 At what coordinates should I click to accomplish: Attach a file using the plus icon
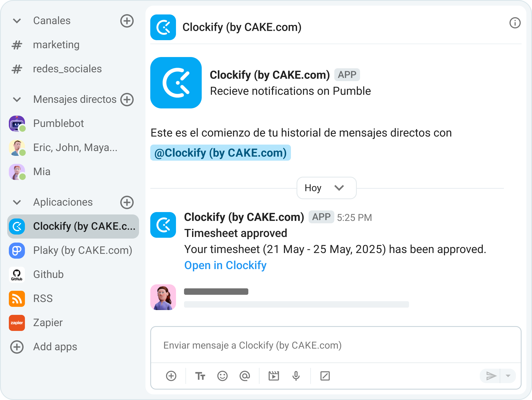click(x=171, y=376)
